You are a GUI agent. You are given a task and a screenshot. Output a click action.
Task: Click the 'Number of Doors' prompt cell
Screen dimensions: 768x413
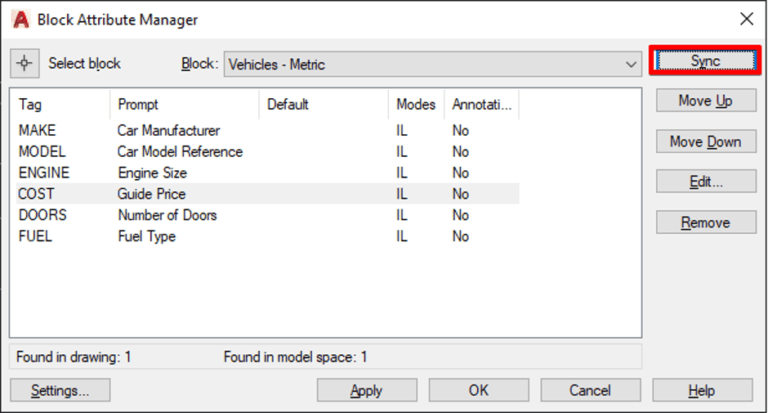(167, 215)
